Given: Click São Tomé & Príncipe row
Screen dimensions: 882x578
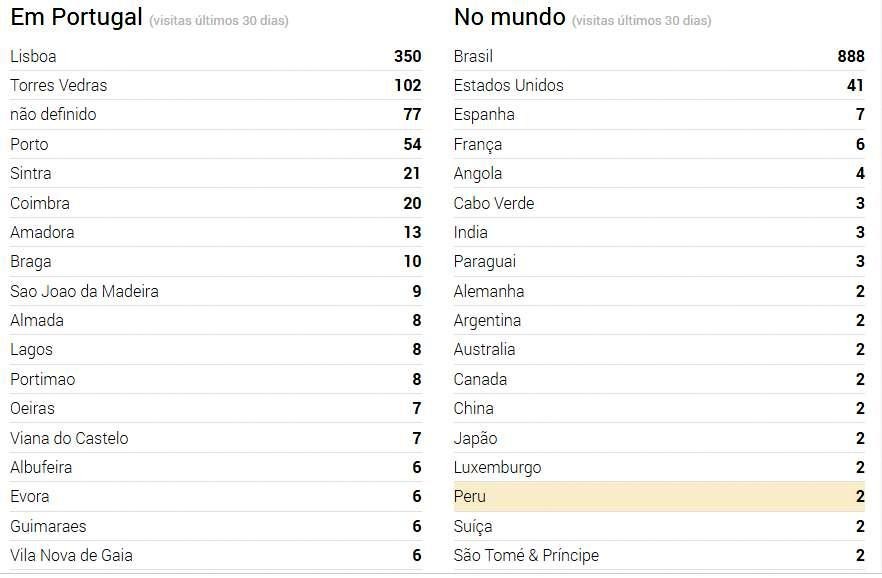Looking at the screenshot, I should (526, 556).
